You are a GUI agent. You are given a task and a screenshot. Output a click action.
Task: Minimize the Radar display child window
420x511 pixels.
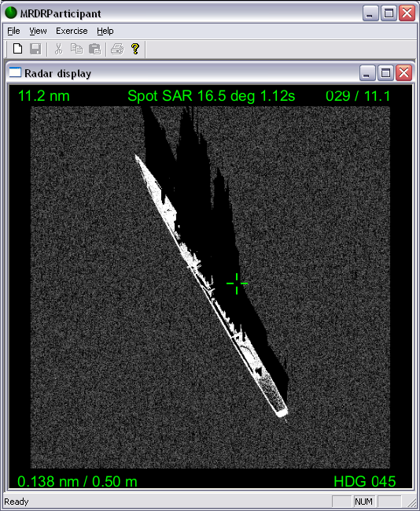(x=367, y=72)
